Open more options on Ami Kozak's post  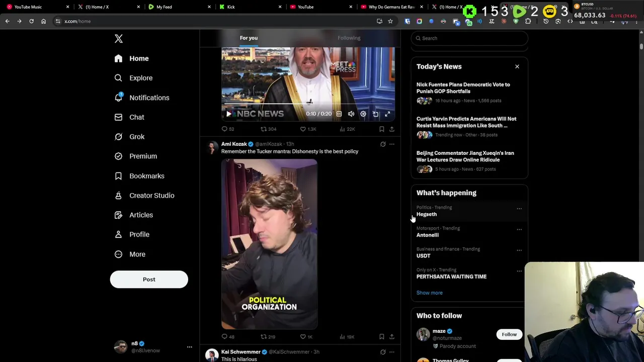pos(392,144)
